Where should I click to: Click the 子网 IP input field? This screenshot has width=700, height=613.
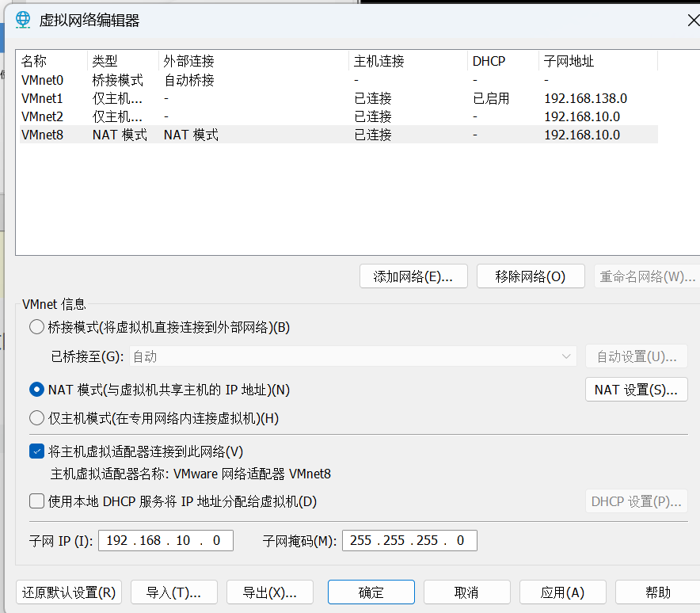point(165,540)
